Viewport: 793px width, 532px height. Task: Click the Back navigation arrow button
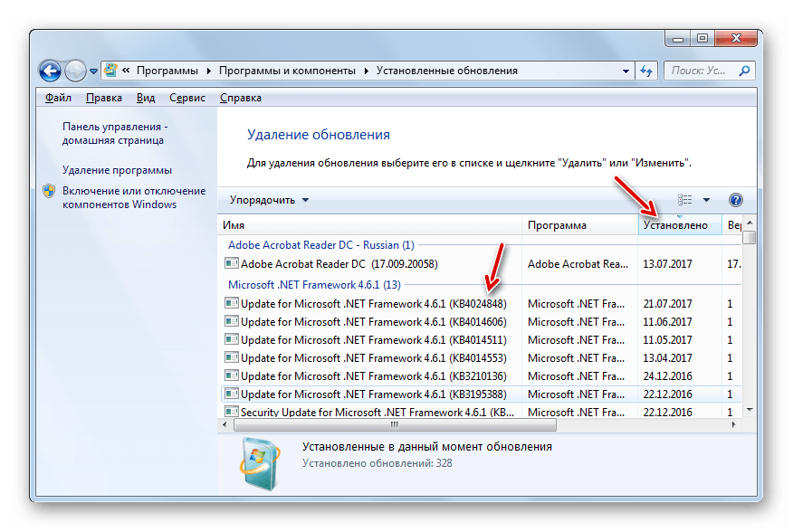pyautogui.click(x=51, y=71)
